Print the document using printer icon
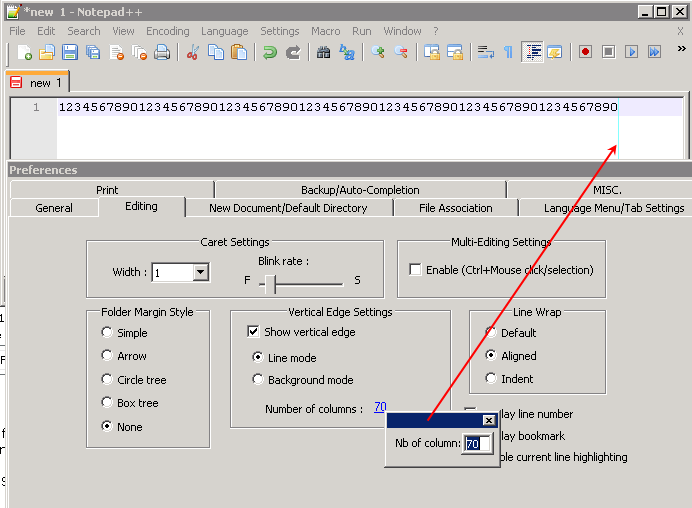The width and height of the screenshot is (692, 508). (x=162, y=52)
